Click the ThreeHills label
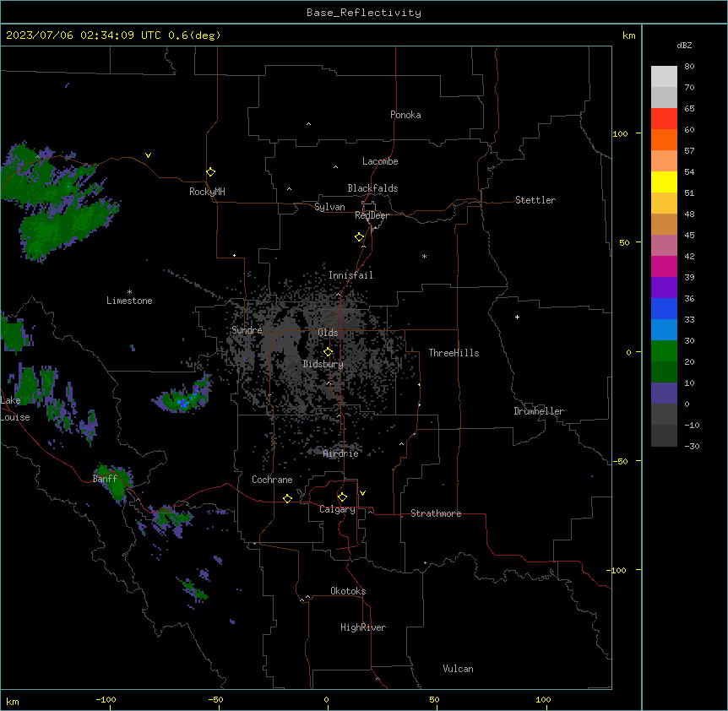Viewport: 728px width, 711px height. [454, 353]
